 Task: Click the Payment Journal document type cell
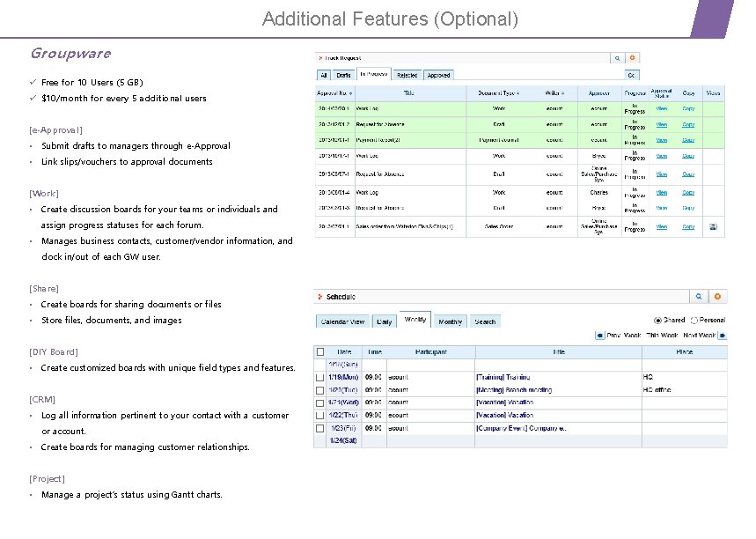coord(499,140)
